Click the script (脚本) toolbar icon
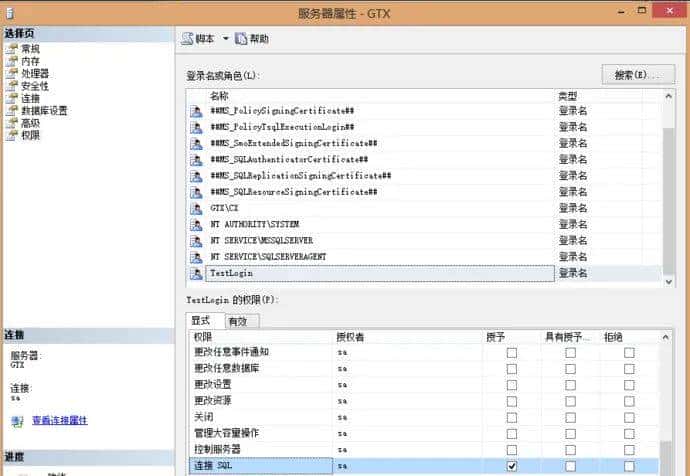Screen dimensions: 690x476 click(188, 39)
